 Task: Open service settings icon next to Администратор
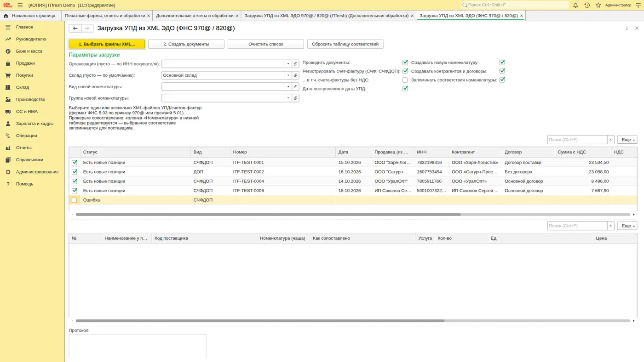pyautogui.click(x=638, y=5)
